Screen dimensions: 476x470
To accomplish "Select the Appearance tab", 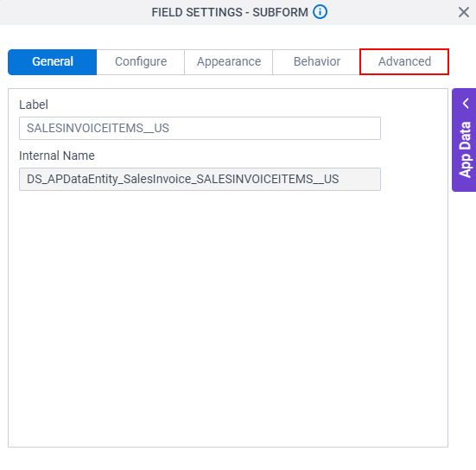I will (x=229, y=61).
